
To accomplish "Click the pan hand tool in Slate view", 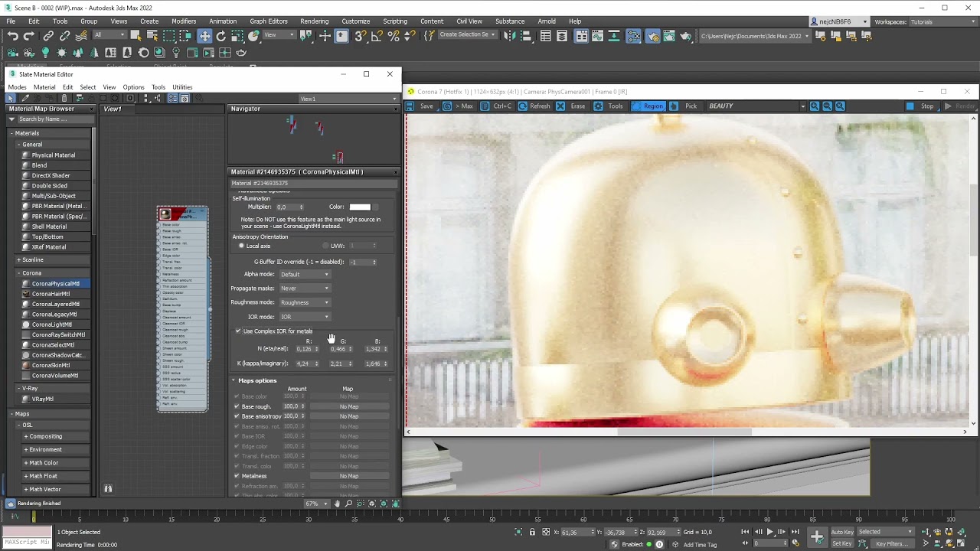I will pos(337,504).
